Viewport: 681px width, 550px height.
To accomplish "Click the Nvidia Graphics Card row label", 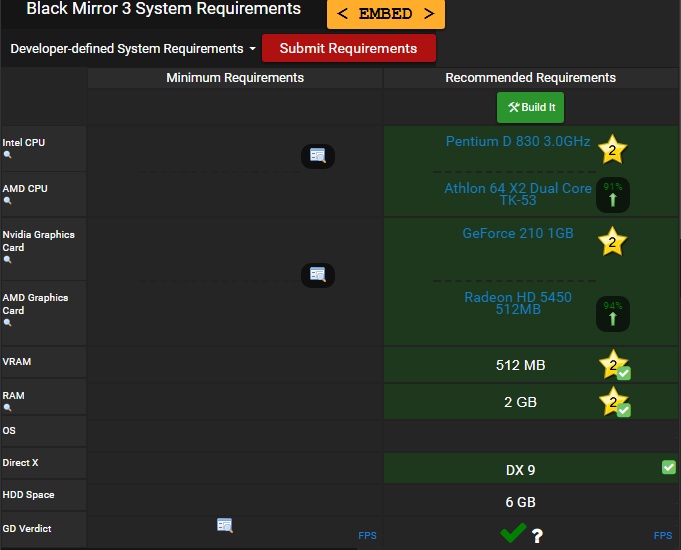I will pos(38,241).
